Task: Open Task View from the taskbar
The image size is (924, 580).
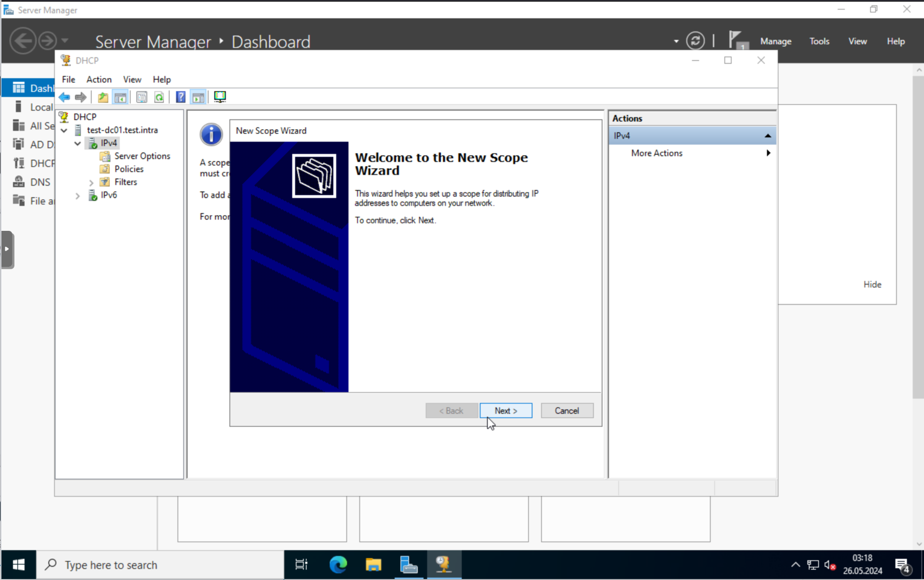Action: 302,565
